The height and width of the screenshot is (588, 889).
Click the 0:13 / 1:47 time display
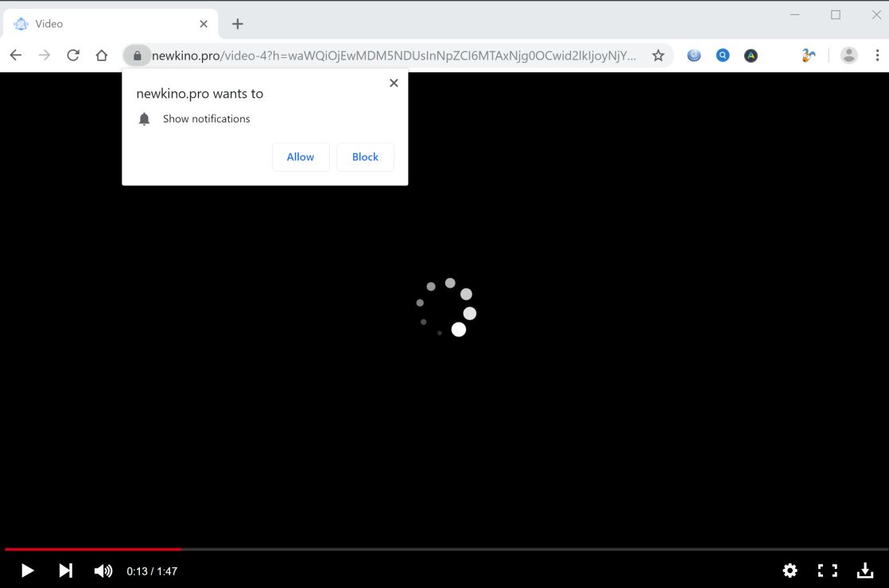click(x=152, y=571)
